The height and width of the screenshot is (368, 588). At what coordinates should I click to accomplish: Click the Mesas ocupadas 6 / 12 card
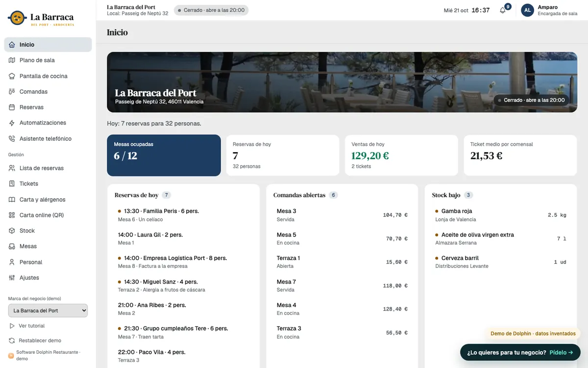pos(164,156)
